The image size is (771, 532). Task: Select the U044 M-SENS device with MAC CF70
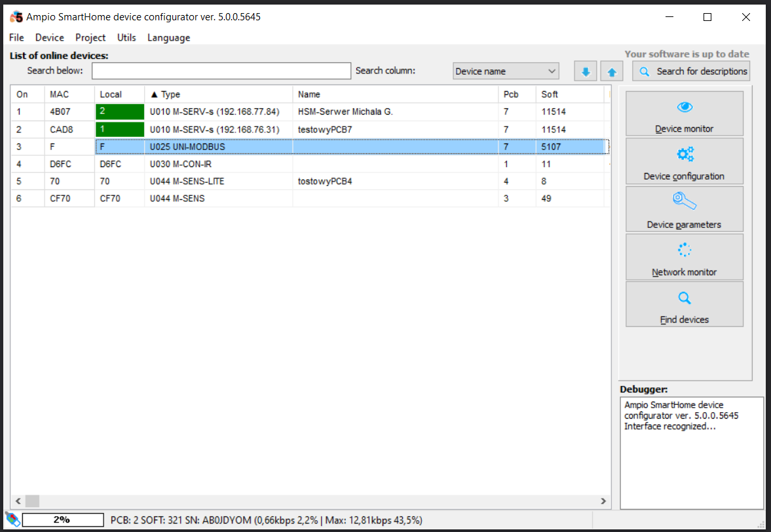point(310,198)
